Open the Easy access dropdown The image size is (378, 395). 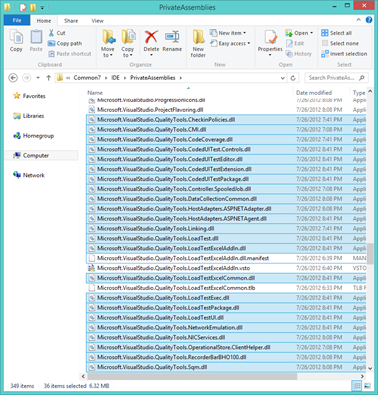pyautogui.click(x=230, y=43)
